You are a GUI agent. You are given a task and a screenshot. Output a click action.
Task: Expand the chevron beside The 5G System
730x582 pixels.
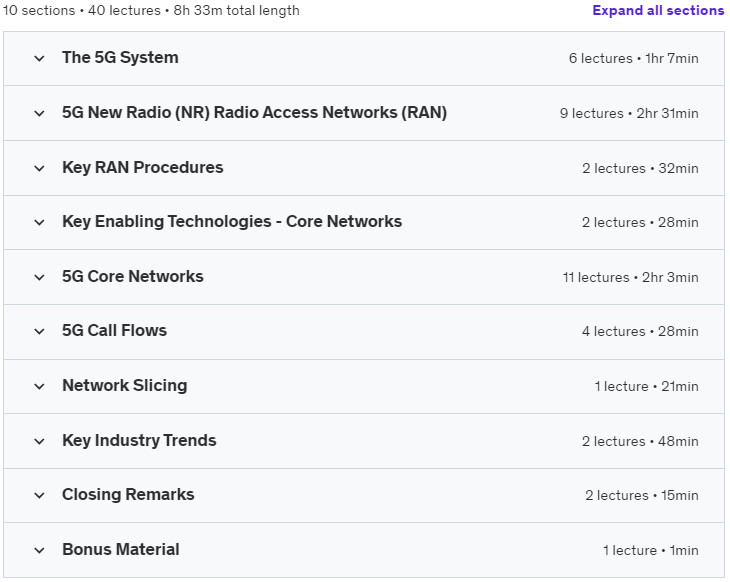tap(40, 59)
